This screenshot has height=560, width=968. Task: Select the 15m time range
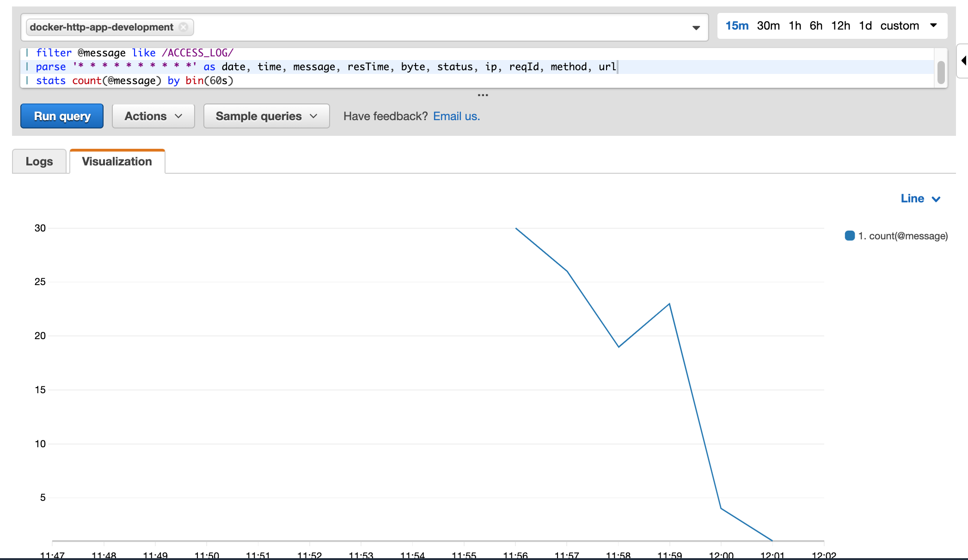point(736,26)
